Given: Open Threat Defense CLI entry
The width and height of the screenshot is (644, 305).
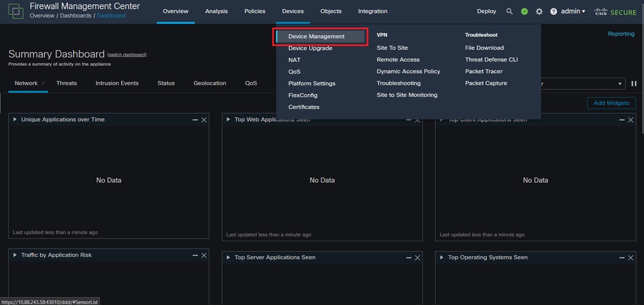Looking at the screenshot, I should click(x=491, y=59).
